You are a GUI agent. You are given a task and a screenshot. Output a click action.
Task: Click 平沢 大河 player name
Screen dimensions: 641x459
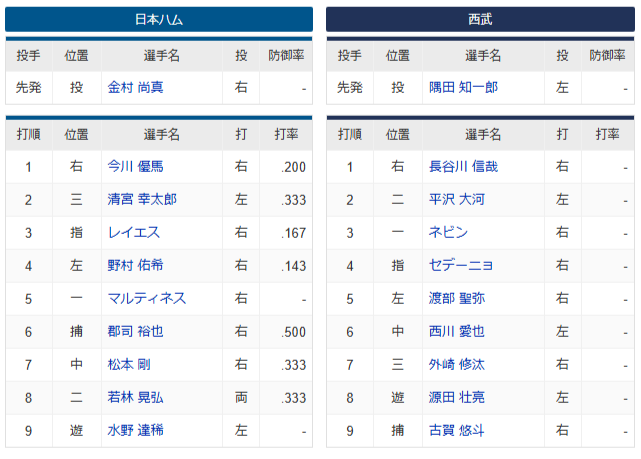pyautogui.click(x=457, y=199)
